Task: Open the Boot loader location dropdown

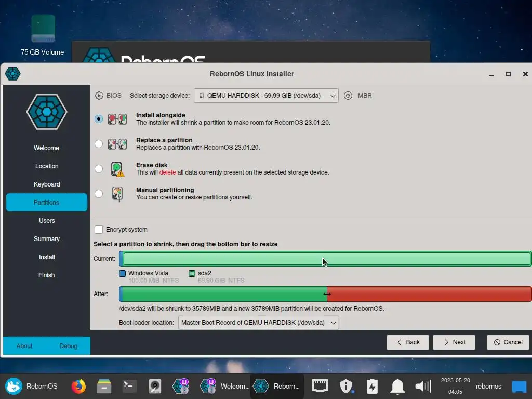Action: coord(259,323)
